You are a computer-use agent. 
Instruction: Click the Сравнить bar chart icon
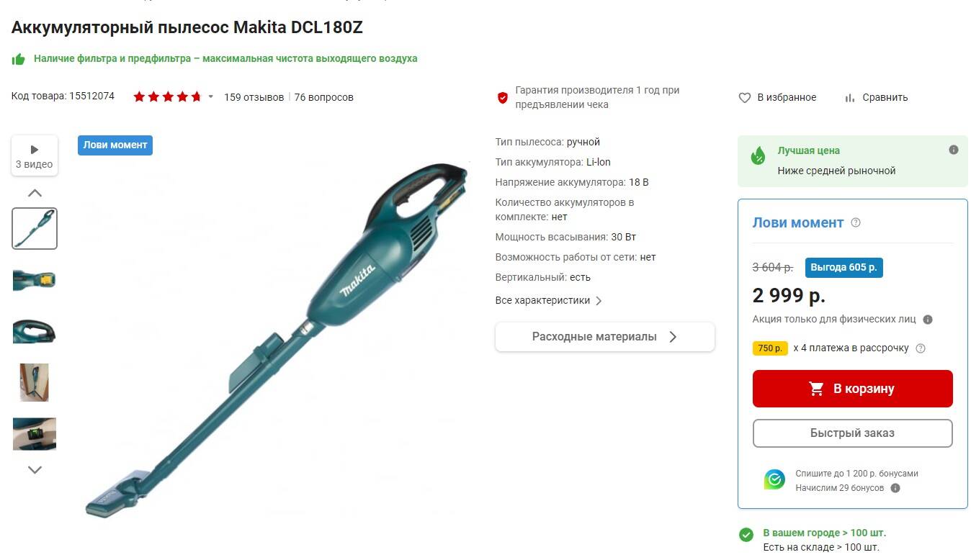[850, 98]
